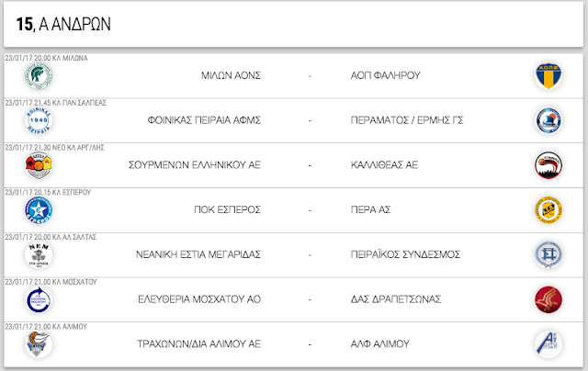This screenshot has height=371, width=588.
Task: Open the ΠΟΚ ΕΣΠΕΡΟΣ blue star logo
Action: [x=39, y=210]
